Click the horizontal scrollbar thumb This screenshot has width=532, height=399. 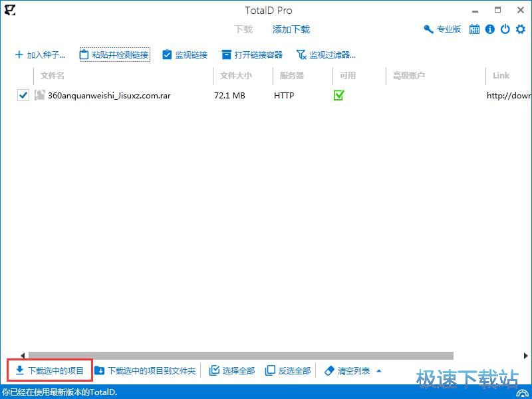[241, 356]
